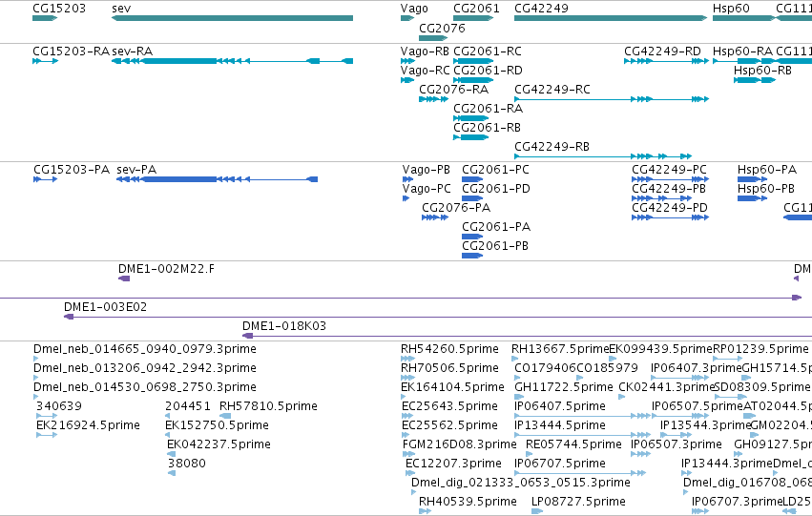This screenshot has width=812, height=516.
Task: Click the CG2076-RA transcript
Action: pos(433,99)
